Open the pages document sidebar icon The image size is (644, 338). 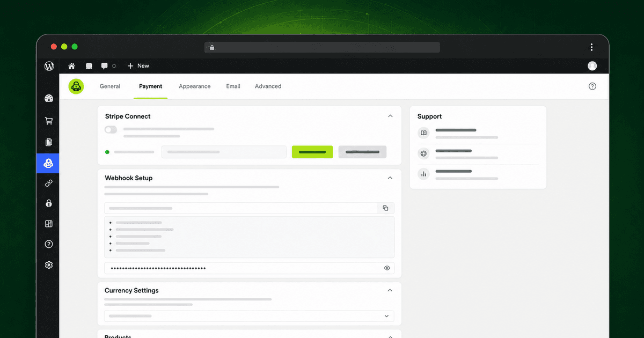(x=49, y=142)
